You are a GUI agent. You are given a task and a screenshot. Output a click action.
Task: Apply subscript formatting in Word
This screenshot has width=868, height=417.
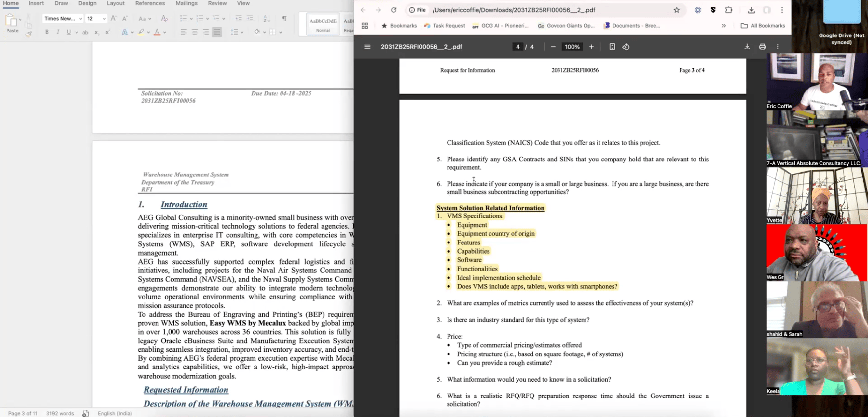[96, 32]
